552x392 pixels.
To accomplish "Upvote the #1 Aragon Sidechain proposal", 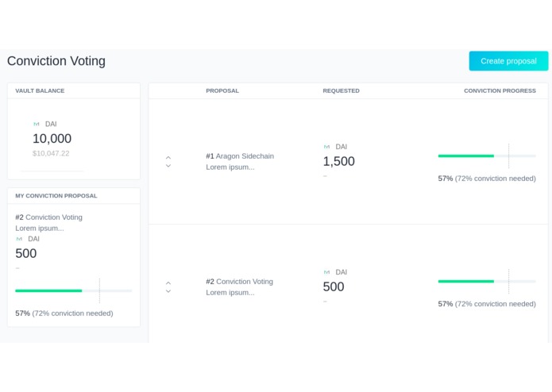I will (x=168, y=157).
